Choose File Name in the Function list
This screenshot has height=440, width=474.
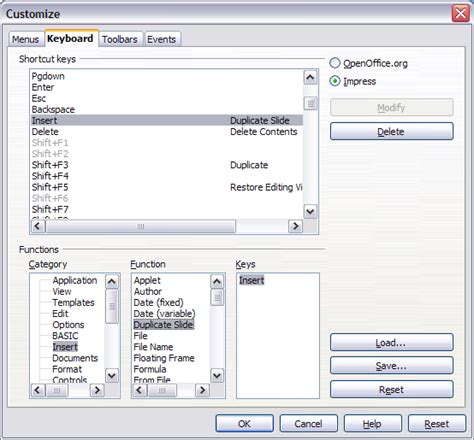tap(153, 347)
